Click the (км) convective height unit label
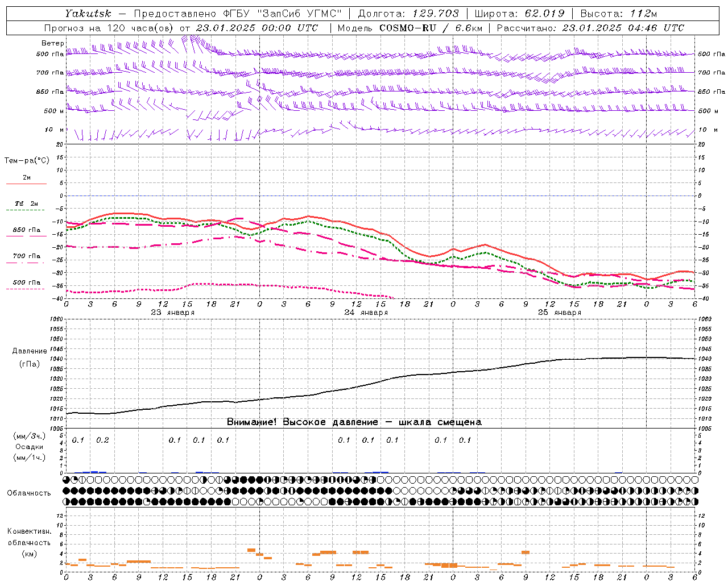Viewport: 728px width, 582px height. point(30,554)
